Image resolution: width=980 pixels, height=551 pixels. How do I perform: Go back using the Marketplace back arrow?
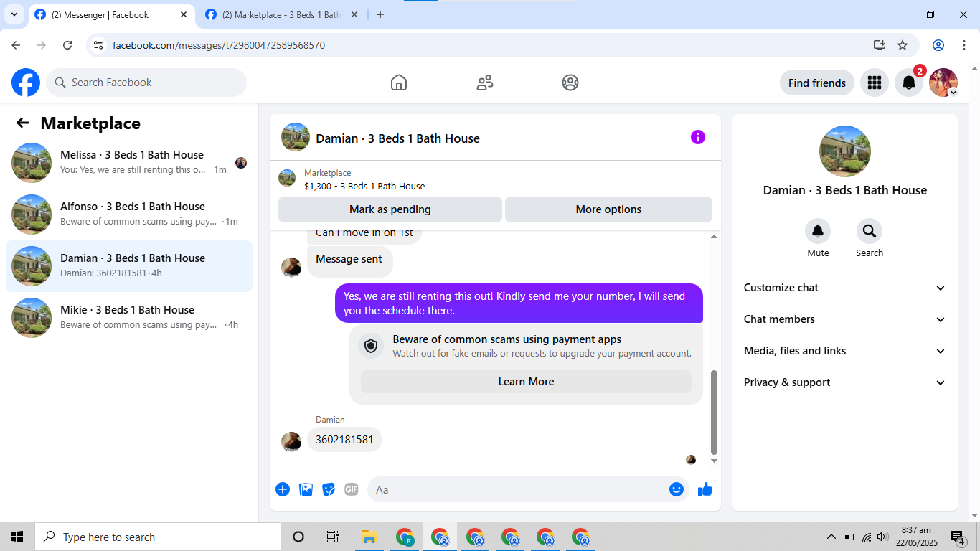23,123
